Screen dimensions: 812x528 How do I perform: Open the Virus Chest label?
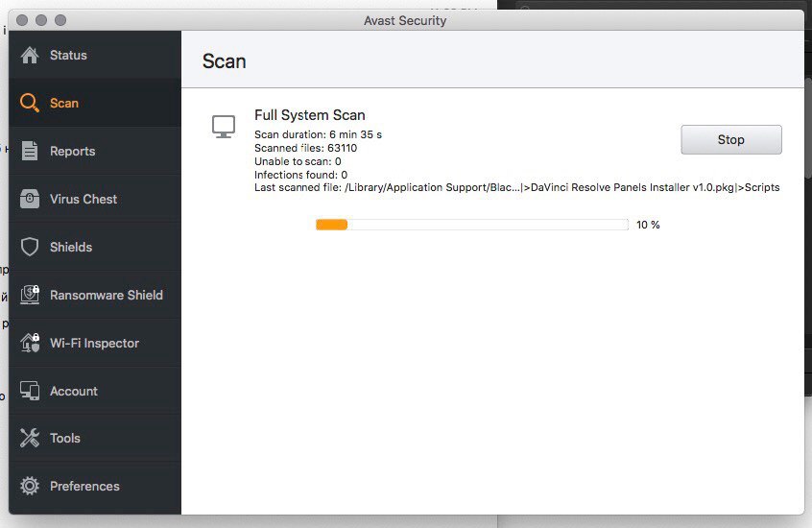[84, 199]
